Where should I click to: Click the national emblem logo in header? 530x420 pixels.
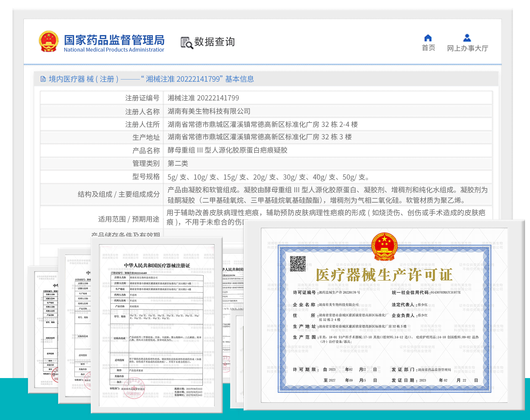[49, 41]
